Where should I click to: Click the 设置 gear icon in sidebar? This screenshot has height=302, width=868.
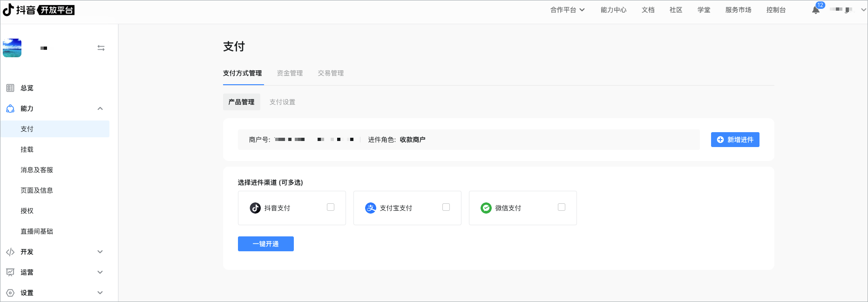(x=10, y=293)
